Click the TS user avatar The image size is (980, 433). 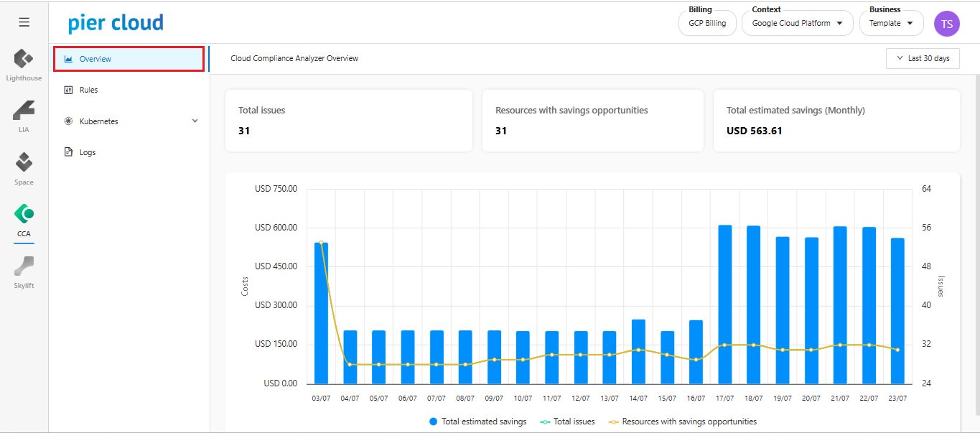pos(946,23)
